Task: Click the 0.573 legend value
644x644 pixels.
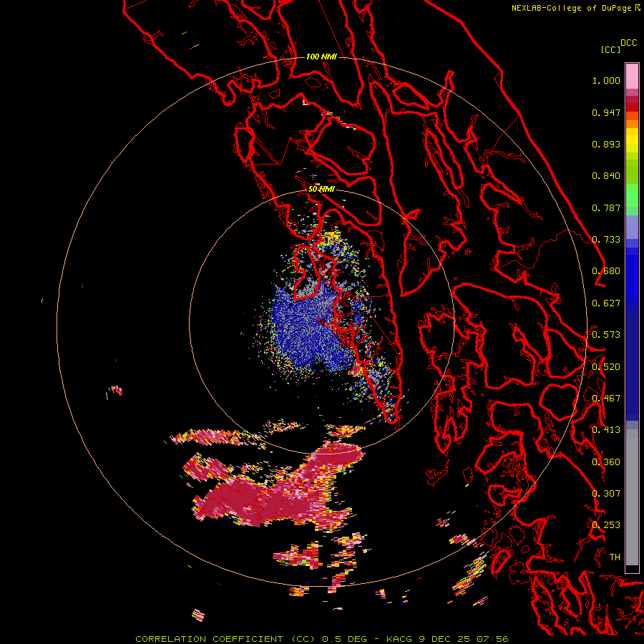Action: click(606, 335)
